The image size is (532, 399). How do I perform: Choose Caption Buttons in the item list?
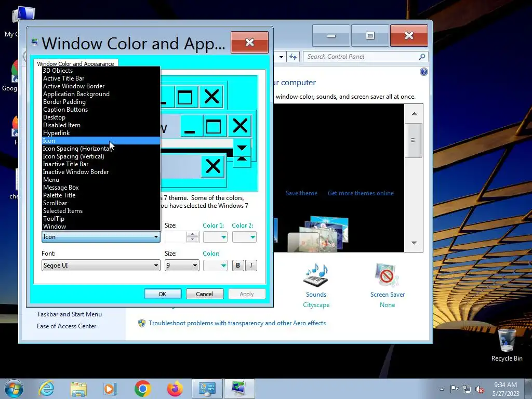(x=101, y=110)
